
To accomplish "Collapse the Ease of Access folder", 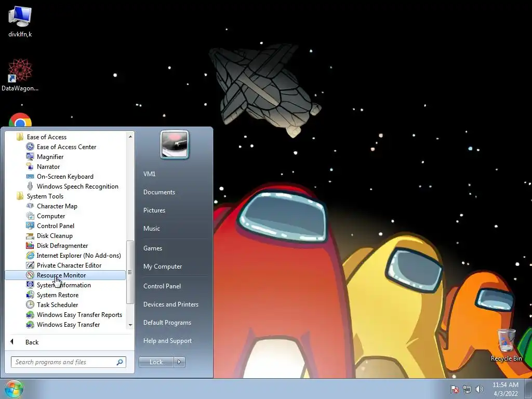I will pos(20,137).
